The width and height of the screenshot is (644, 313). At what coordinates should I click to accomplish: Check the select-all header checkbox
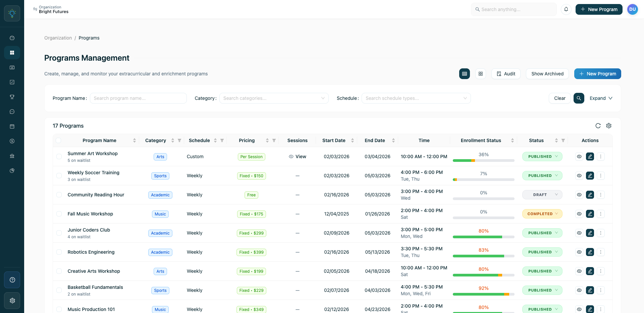[58, 140]
